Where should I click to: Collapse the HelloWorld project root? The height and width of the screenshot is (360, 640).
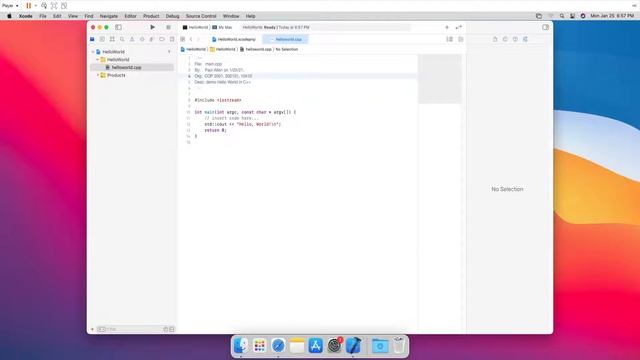(x=93, y=52)
